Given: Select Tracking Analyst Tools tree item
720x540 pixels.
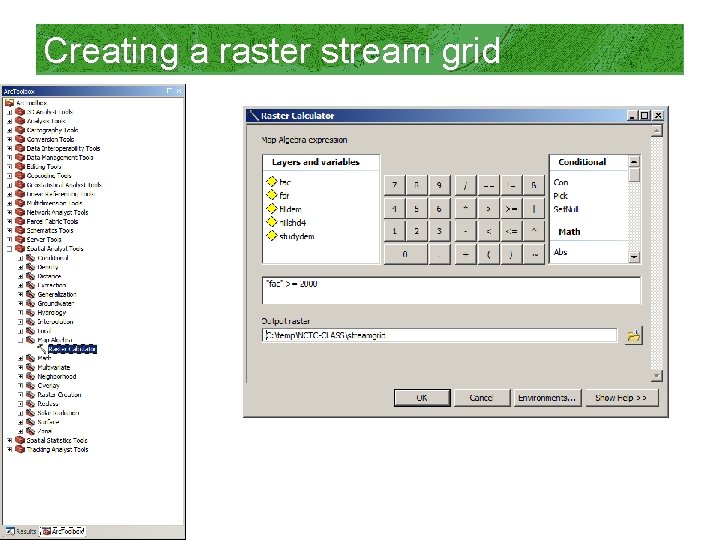Looking at the screenshot, I should (x=57, y=450).
